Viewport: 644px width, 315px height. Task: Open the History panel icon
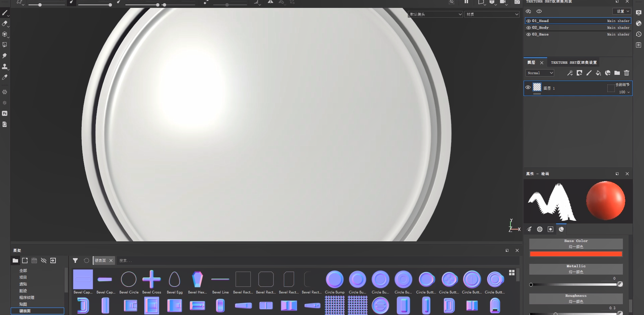639,34
